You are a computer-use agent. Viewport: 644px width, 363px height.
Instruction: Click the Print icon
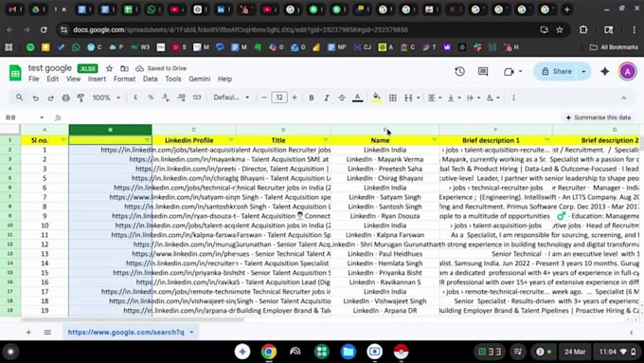[x=65, y=98]
